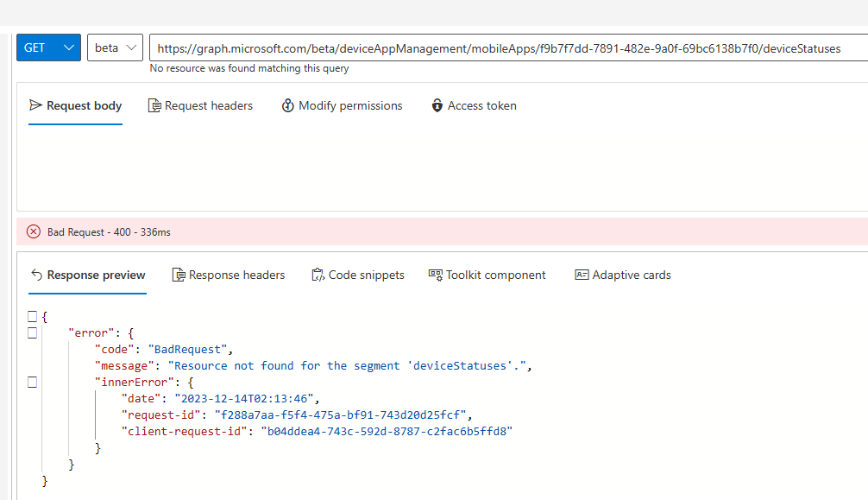Switch to the Request headers tab

200,105
